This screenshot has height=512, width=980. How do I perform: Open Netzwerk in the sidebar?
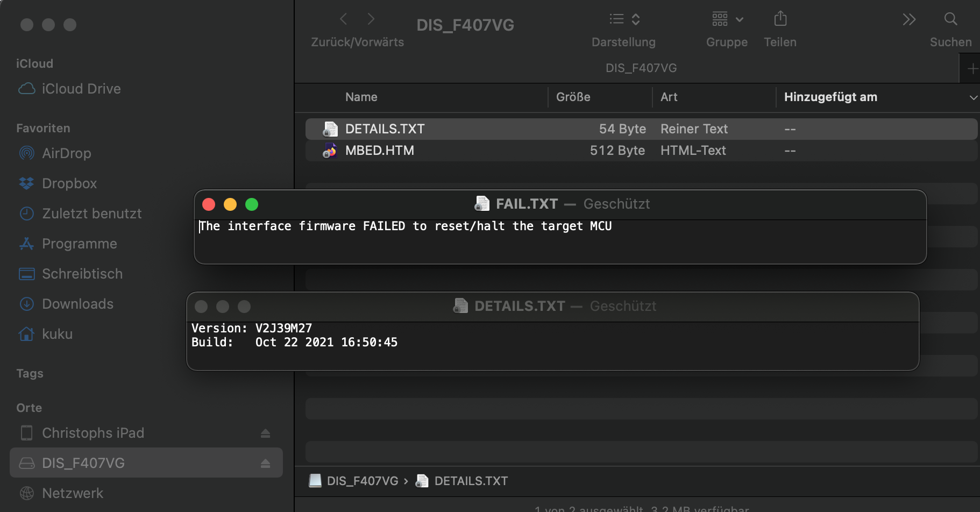tap(73, 493)
